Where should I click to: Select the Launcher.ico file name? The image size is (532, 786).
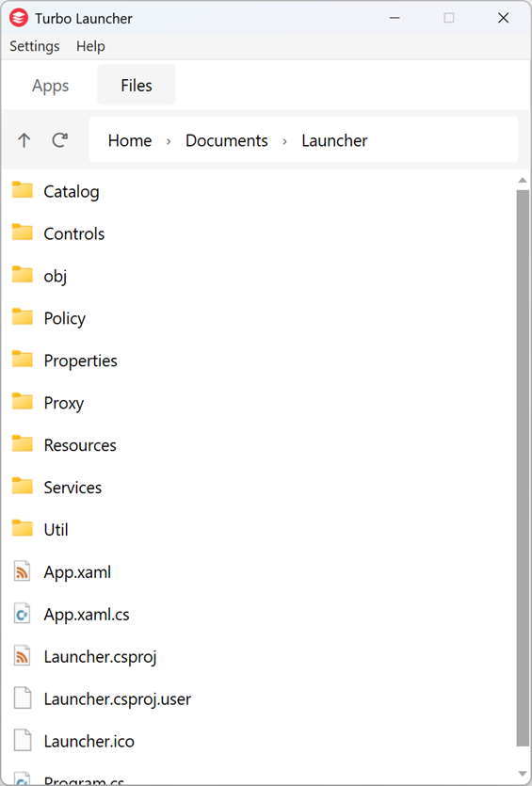[x=89, y=742]
